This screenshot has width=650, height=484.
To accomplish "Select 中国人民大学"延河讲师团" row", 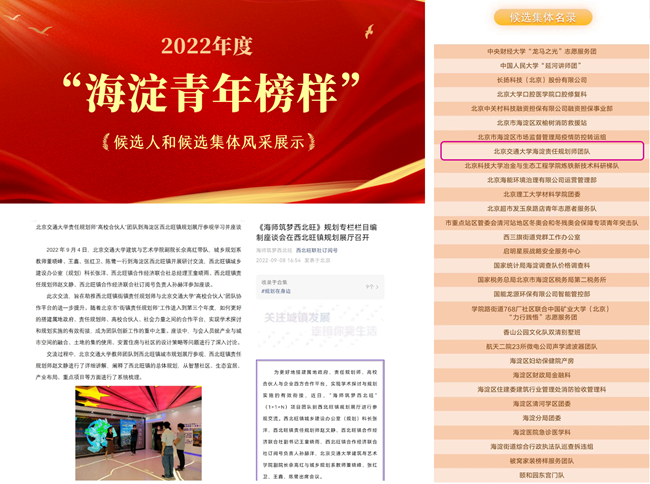I will pyautogui.click(x=541, y=64).
